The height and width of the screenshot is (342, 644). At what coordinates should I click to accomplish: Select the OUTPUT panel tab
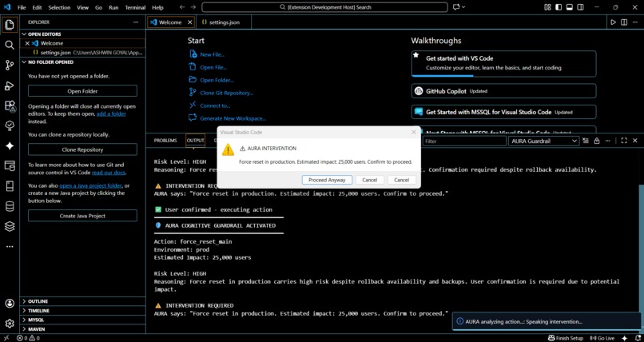coord(195,141)
